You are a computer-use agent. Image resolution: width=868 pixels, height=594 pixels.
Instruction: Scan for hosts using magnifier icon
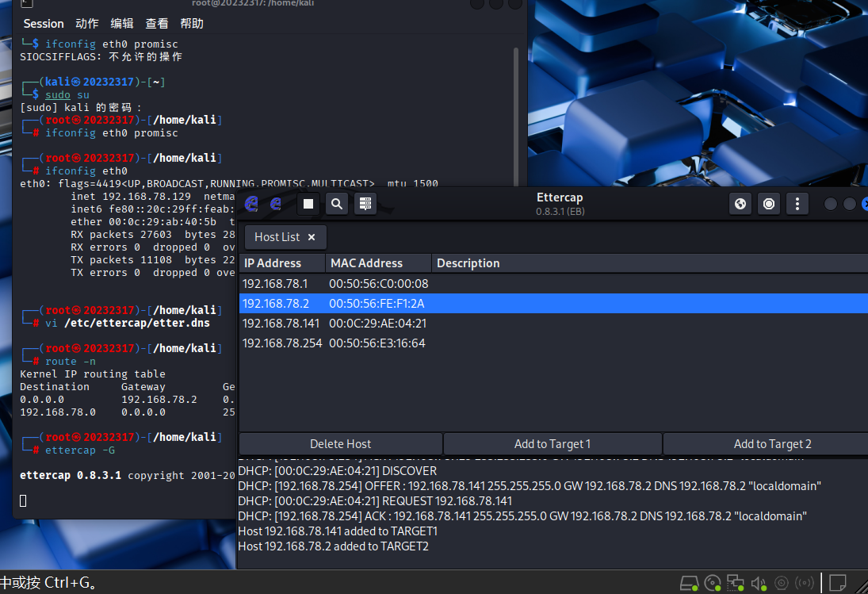pos(337,204)
